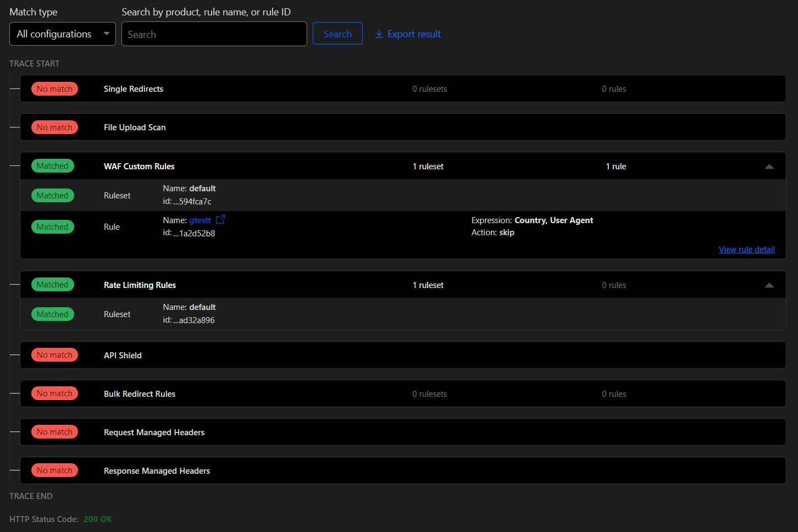The image size is (798, 532).
Task: Click the API Shield trace row
Action: (403, 356)
